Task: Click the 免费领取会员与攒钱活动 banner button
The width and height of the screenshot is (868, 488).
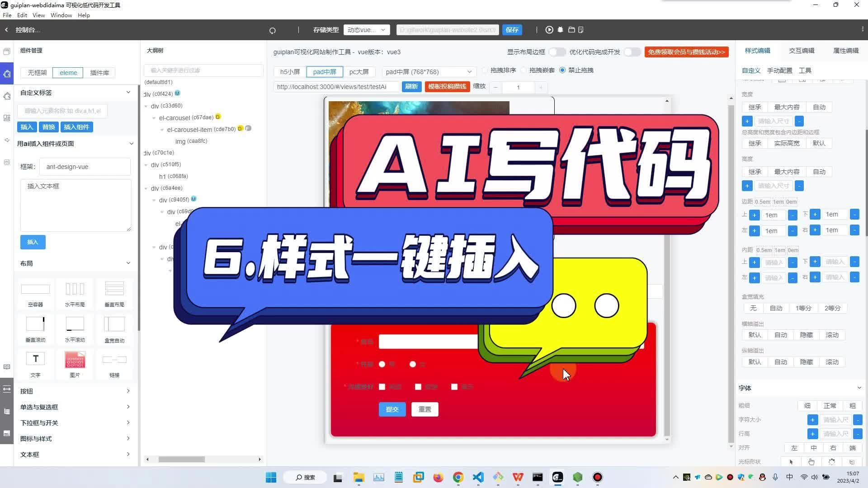Action: [x=686, y=52]
